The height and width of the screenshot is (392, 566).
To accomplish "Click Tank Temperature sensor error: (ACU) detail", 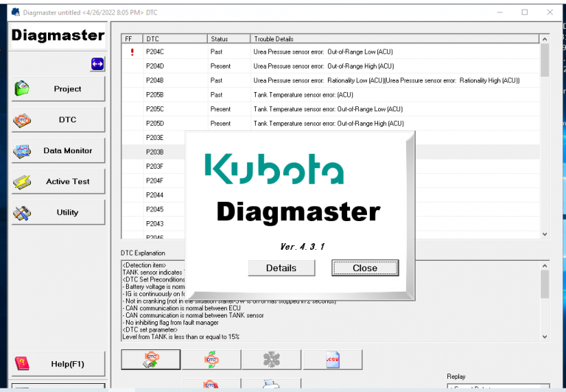I will point(303,94).
